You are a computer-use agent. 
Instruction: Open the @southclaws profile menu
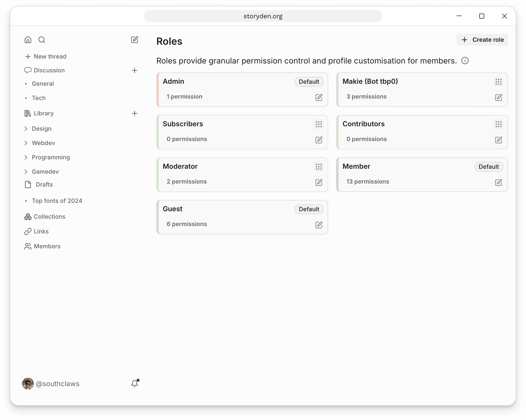coord(51,384)
